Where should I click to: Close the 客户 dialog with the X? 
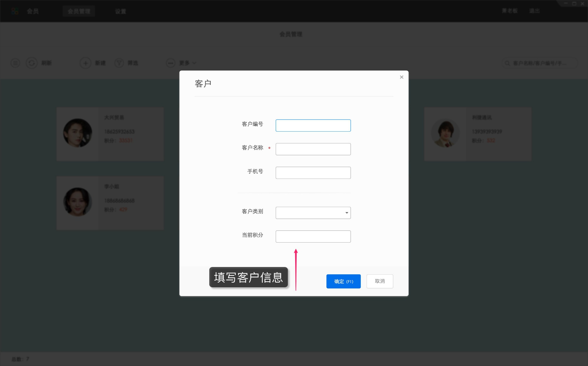click(402, 77)
